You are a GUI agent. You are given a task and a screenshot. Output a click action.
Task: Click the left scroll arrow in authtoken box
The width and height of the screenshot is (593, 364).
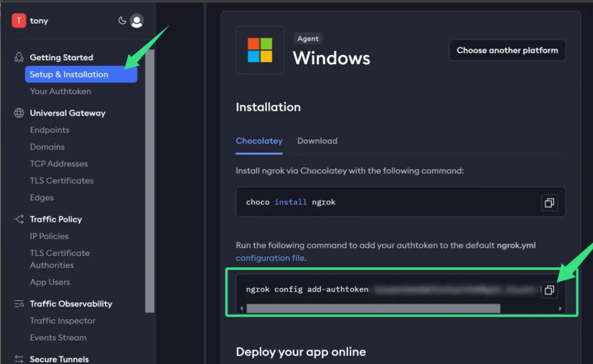(241, 308)
